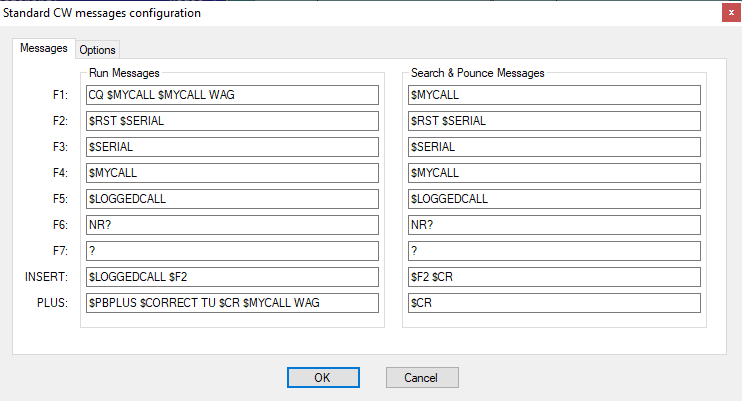Click the Run F3 $SERIAL field
Viewport: 742px width, 401px height.
coord(232,147)
